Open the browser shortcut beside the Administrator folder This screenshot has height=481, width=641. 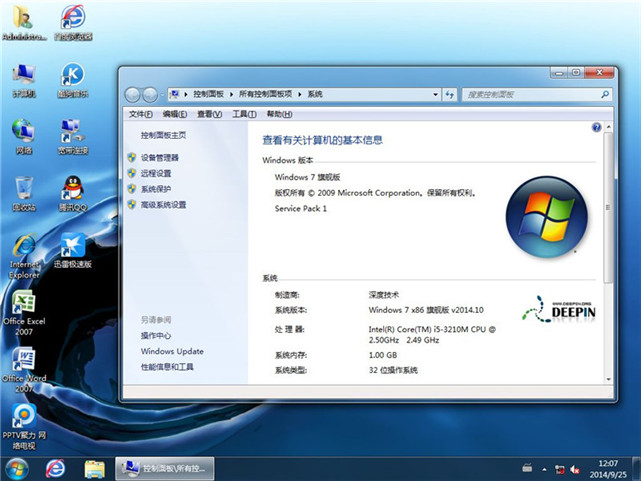(73, 22)
